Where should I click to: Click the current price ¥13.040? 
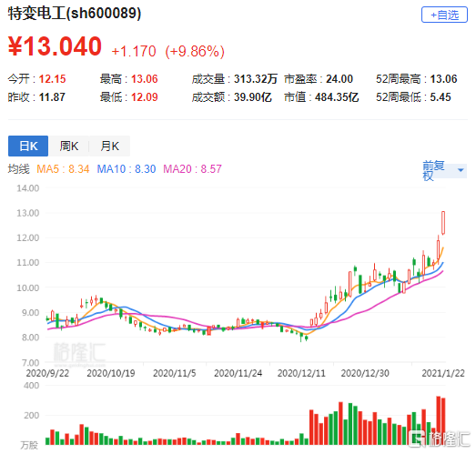pyautogui.click(x=55, y=46)
